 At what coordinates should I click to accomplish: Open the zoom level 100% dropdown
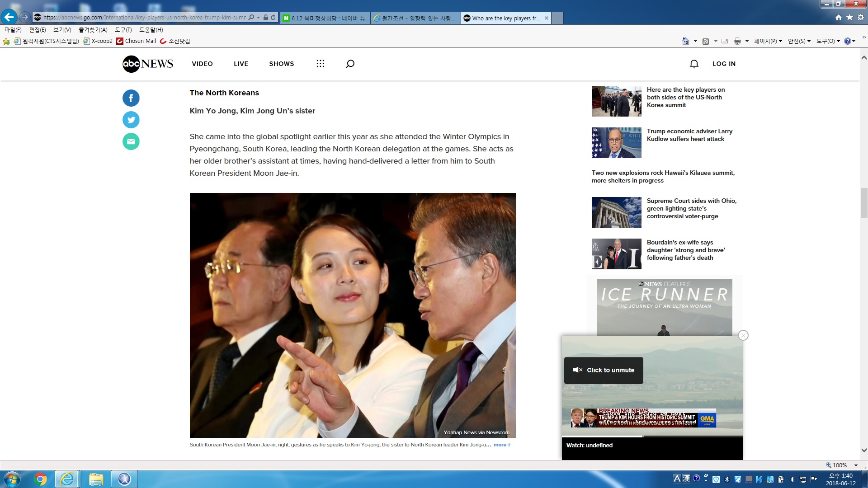click(x=855, y=465)
